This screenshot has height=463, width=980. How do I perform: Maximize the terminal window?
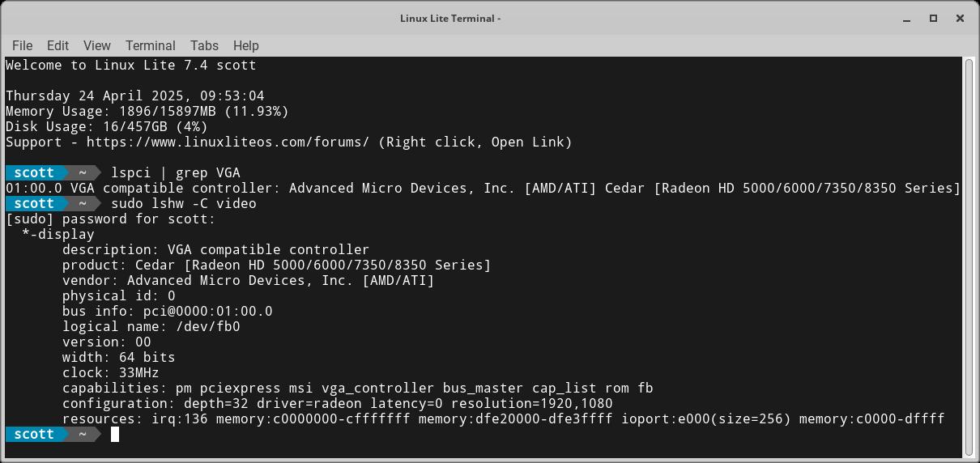point(933,18)
